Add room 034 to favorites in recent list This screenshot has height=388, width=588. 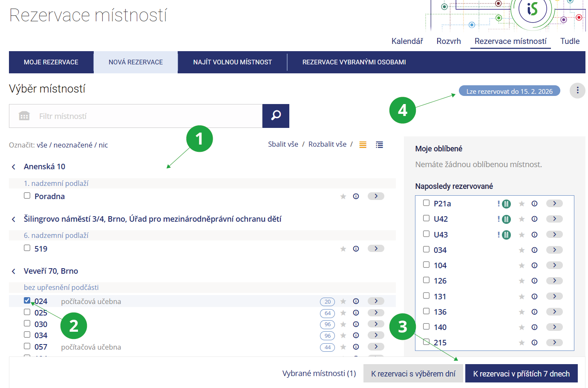(x=522, y=250)
